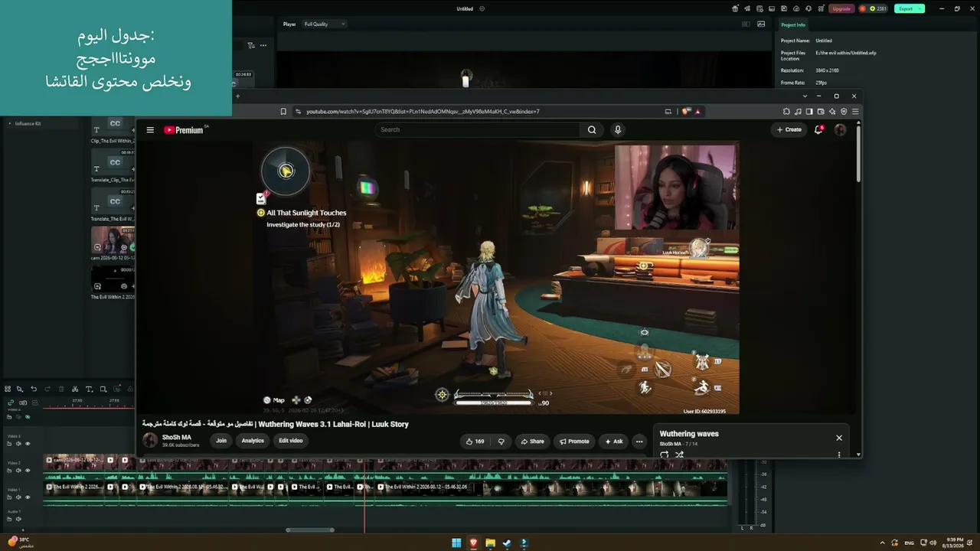Mute the Video 3 track audio
980x551 pixels.
(18, 444)
